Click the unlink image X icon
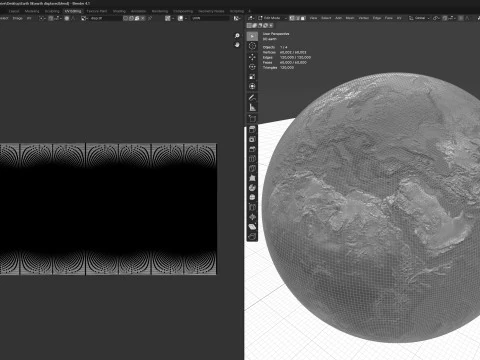This screenshot has height=360, width=480. (143, 18)
